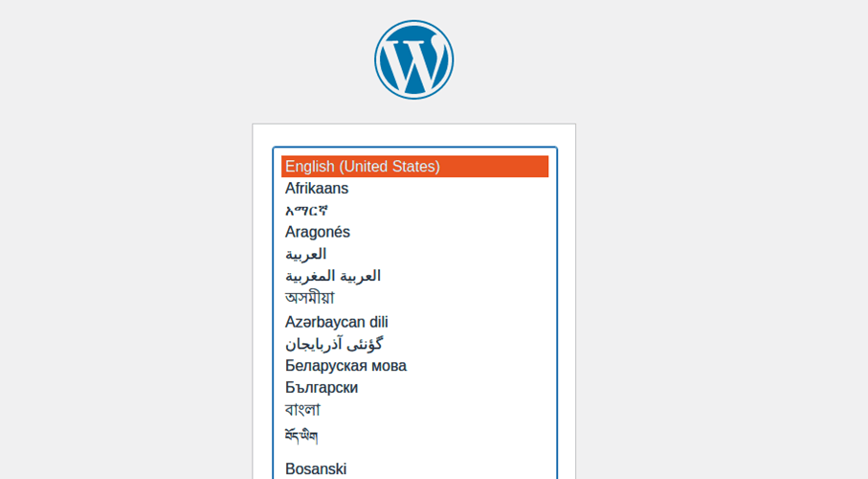Choose Bosanski from the list
The image size is (868, 479).
coord(414,469)
